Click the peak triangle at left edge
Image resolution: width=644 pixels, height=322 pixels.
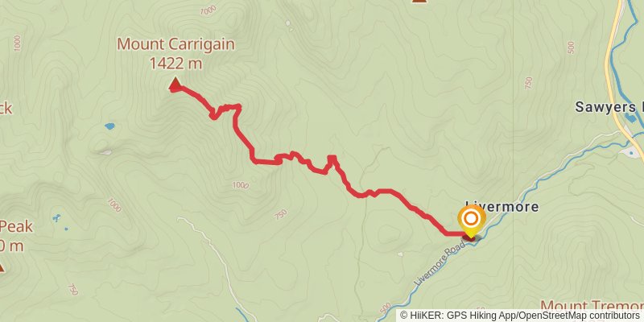pos(2,268)
